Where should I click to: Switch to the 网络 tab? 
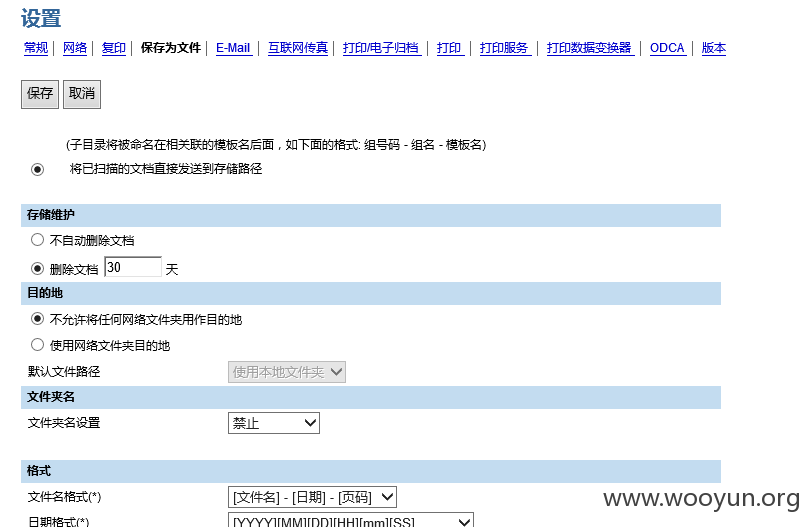point(75,48)
